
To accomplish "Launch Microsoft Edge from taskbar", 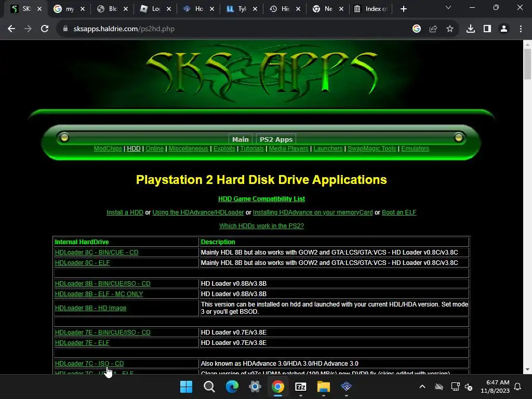I will coord(232,387).
